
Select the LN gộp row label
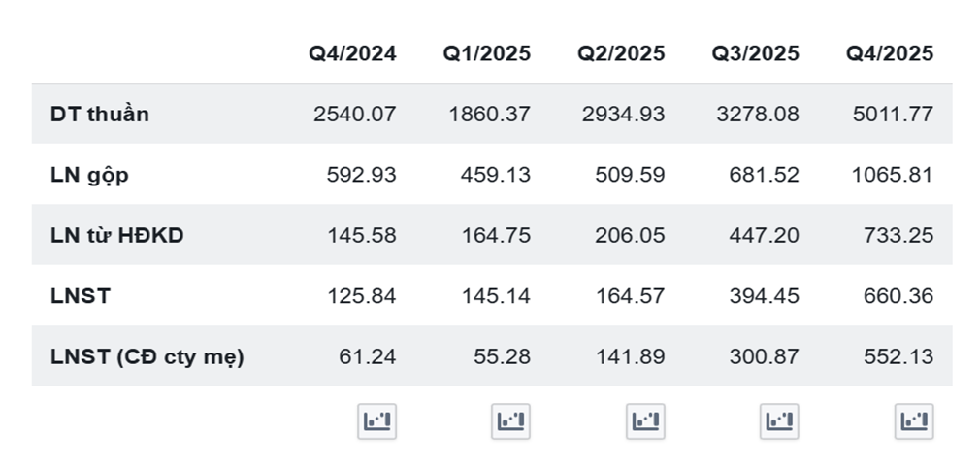point(89,176)
